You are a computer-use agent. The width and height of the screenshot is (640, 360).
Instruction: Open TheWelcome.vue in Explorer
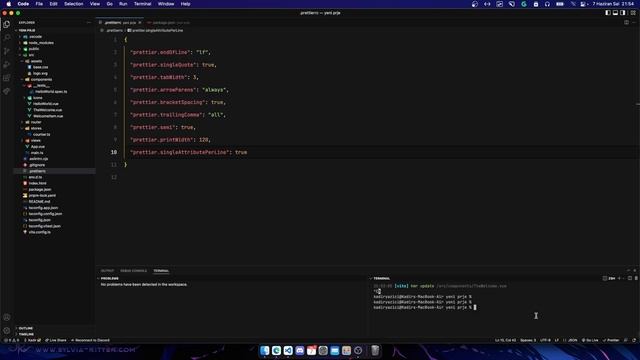[x=48, y=110]
